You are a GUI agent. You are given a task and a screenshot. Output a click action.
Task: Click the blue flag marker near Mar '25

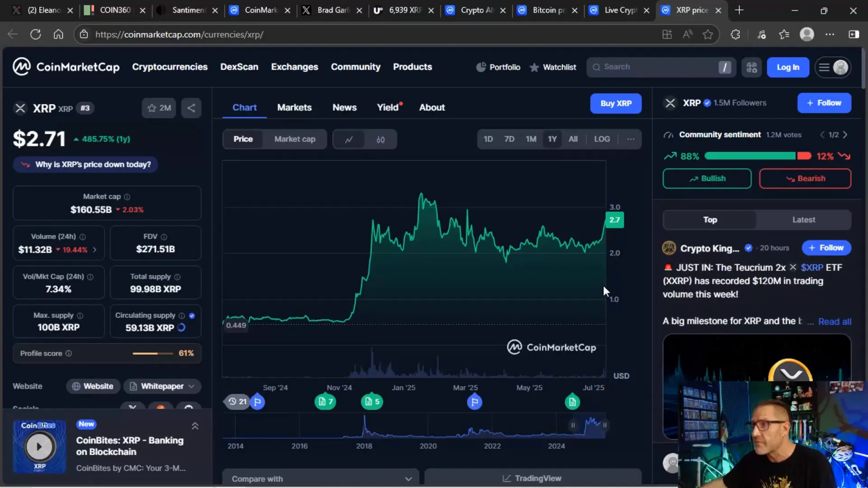pyautogui.click(x=474, y=401)
